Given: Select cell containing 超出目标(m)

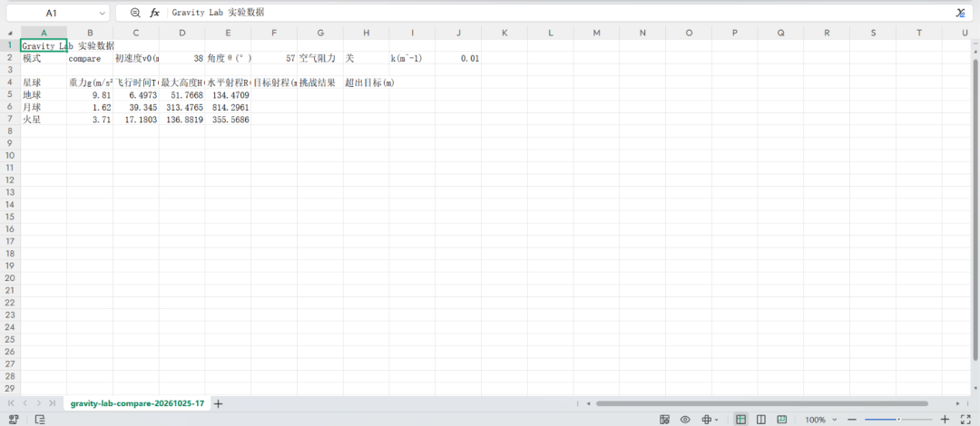Looking at the screenshot, I should pyautogui.click(x=367, y=82).
